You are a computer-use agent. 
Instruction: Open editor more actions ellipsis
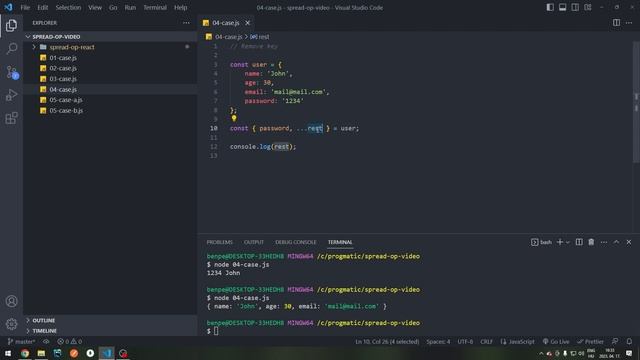629,23
